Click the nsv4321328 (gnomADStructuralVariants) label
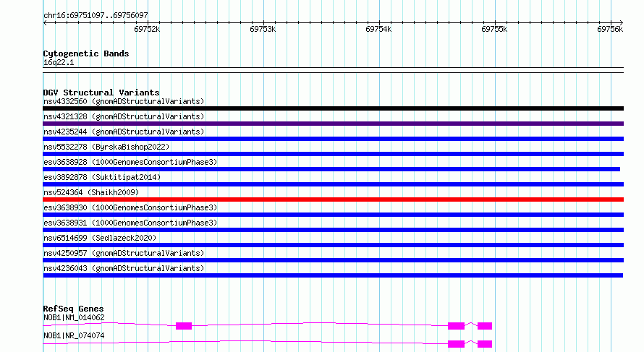This screenshot has width=644, height=352. pyautogui.click(x=124, y=116)
